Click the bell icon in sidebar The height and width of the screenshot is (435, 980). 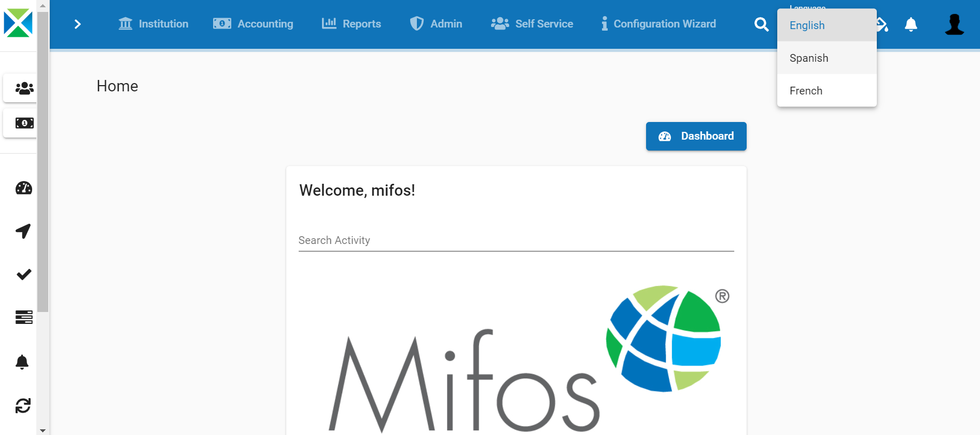pos(22,362)
